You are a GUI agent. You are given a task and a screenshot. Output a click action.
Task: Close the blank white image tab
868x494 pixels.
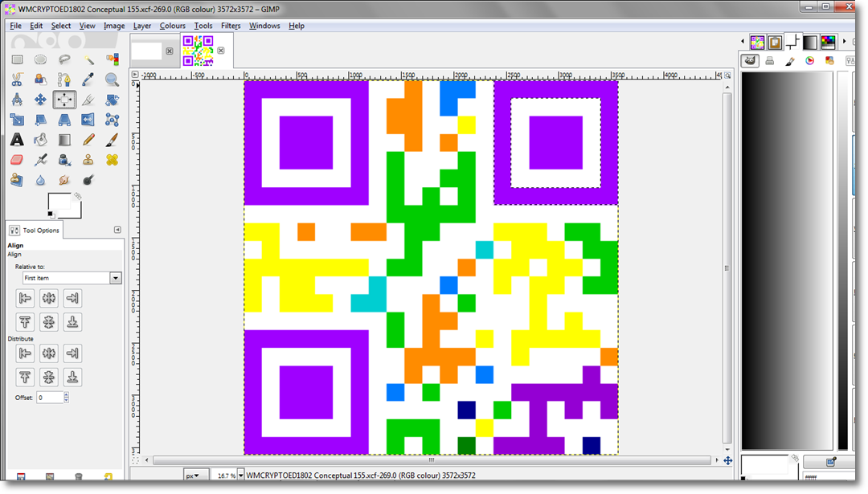tap(170, 51)
